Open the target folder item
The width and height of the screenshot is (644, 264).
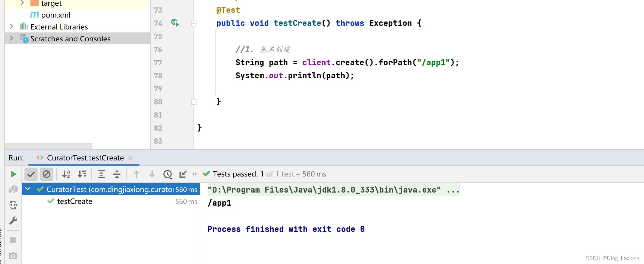click(51, 3)
